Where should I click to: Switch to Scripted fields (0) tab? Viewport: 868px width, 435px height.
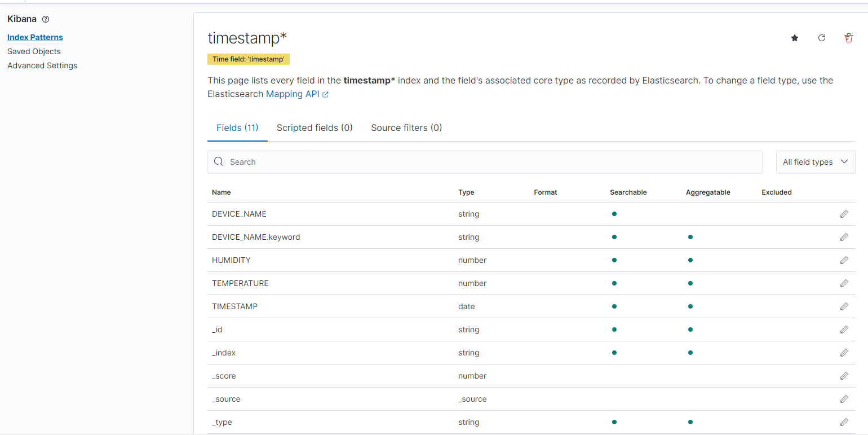click(x=315, y=128)
